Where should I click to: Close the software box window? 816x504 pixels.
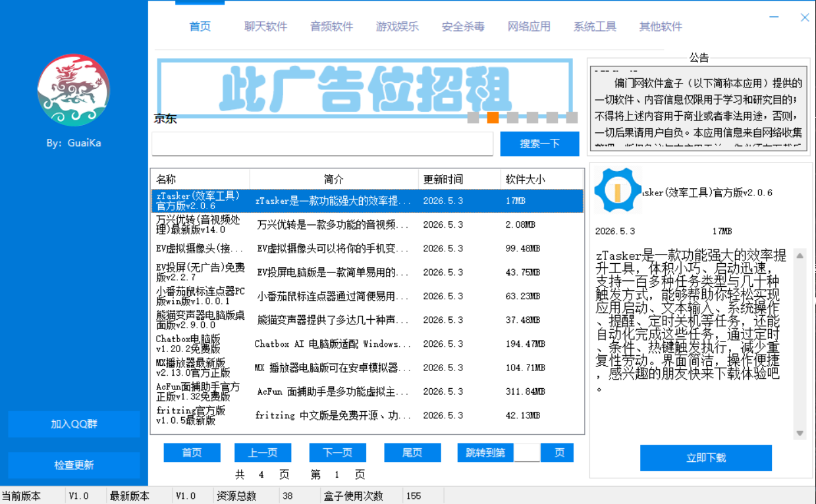point(805,18)
